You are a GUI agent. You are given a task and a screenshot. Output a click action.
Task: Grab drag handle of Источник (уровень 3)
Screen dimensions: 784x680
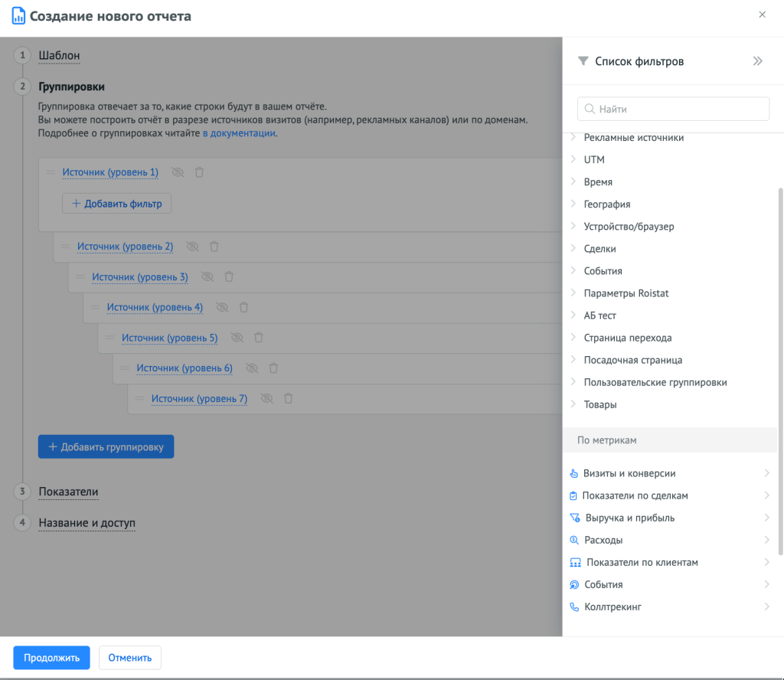pos(80,276)
